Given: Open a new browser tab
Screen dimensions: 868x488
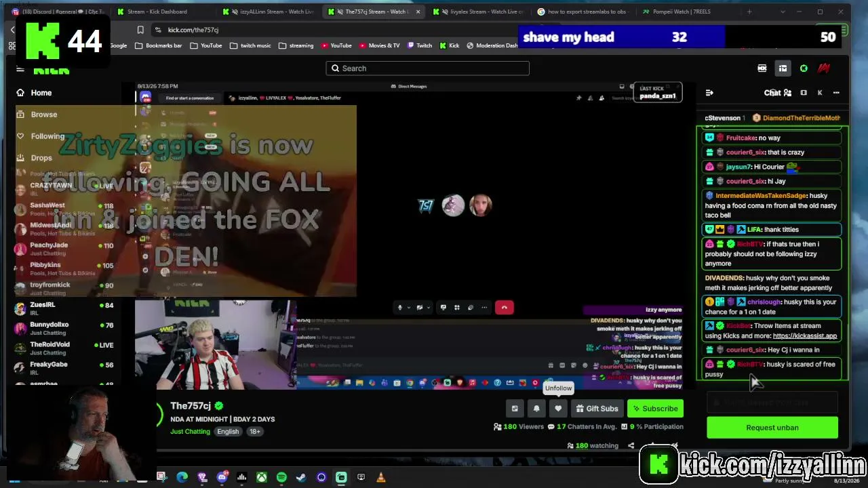Looking at the screenshot, I should pos(749,12).
